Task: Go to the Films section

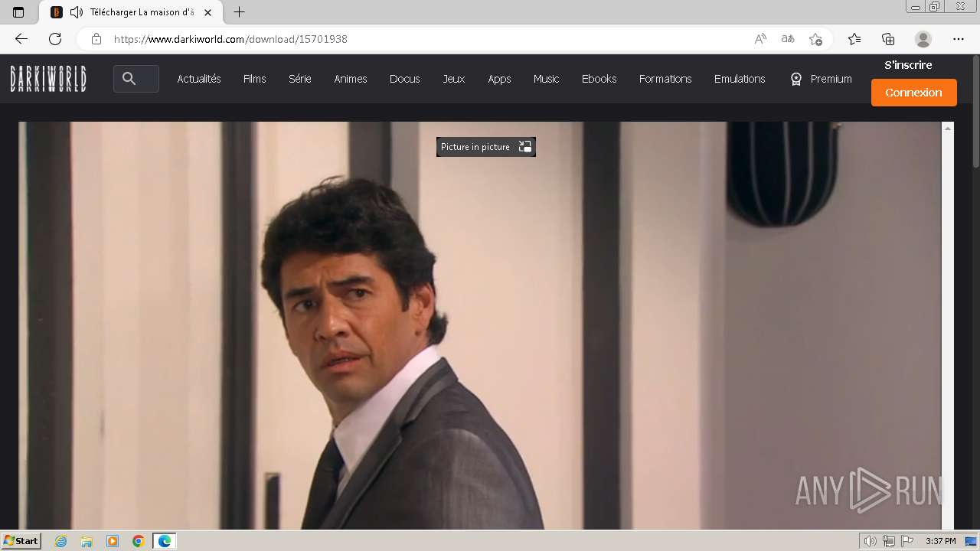Action: 255,79
